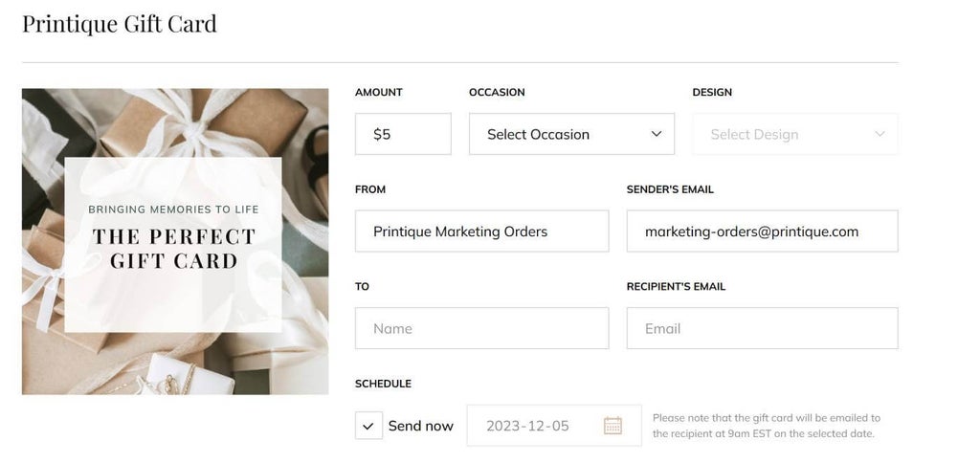
Task: Focus the From name field
Action: (x=481, y=231)
